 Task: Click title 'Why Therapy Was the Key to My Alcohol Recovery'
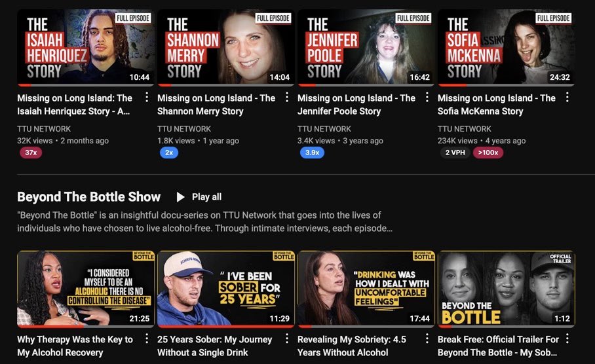(x=75, y=346)
